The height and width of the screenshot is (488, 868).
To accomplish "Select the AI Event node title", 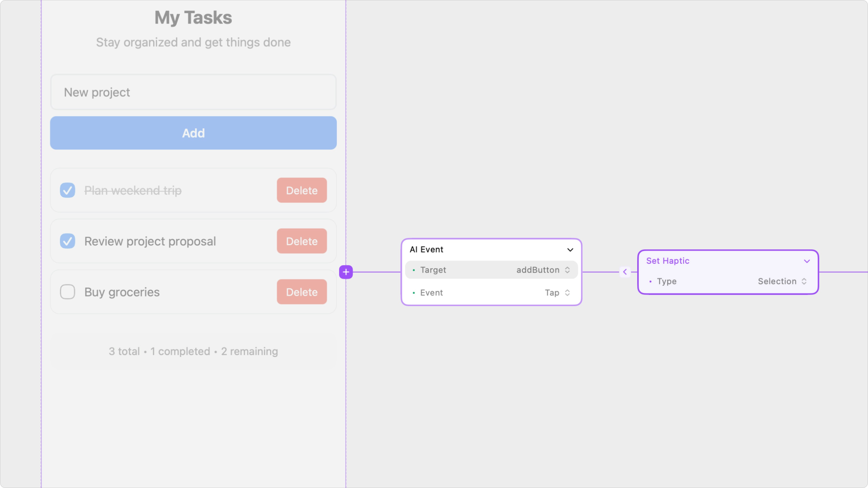I will coord(426,250).
